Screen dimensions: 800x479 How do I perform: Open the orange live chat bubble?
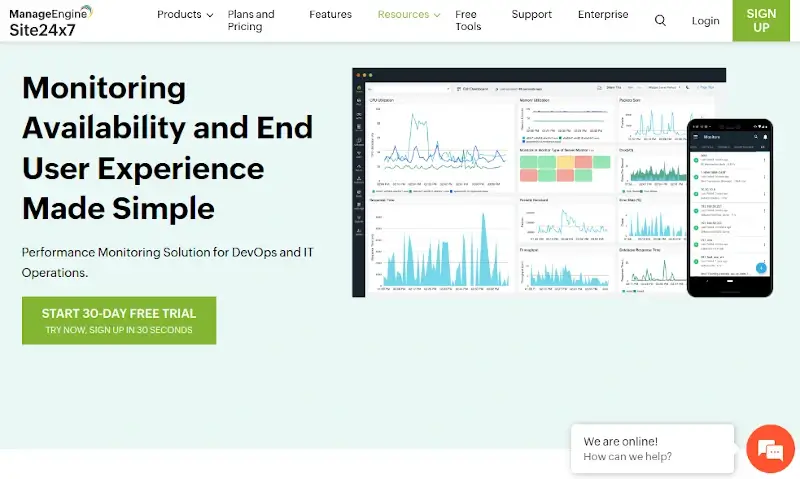770,449
